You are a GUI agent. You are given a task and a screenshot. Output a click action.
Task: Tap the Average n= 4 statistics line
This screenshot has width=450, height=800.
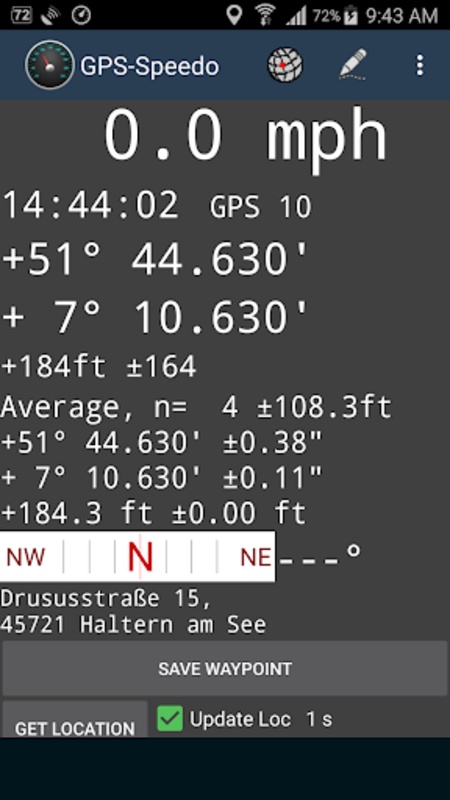tap(196, 407)
